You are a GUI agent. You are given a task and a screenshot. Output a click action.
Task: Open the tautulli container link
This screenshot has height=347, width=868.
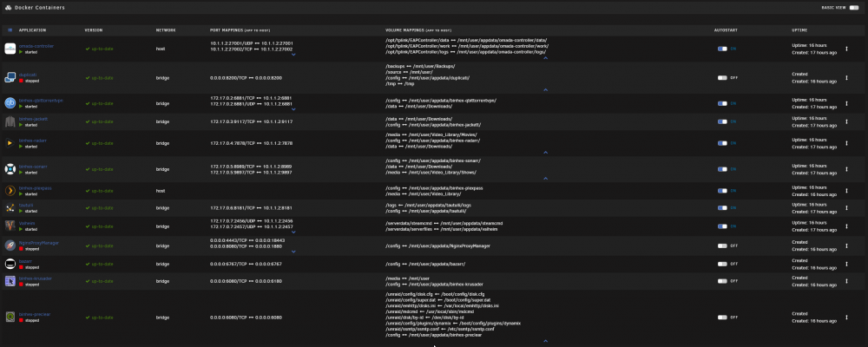[x=26, y=205]
